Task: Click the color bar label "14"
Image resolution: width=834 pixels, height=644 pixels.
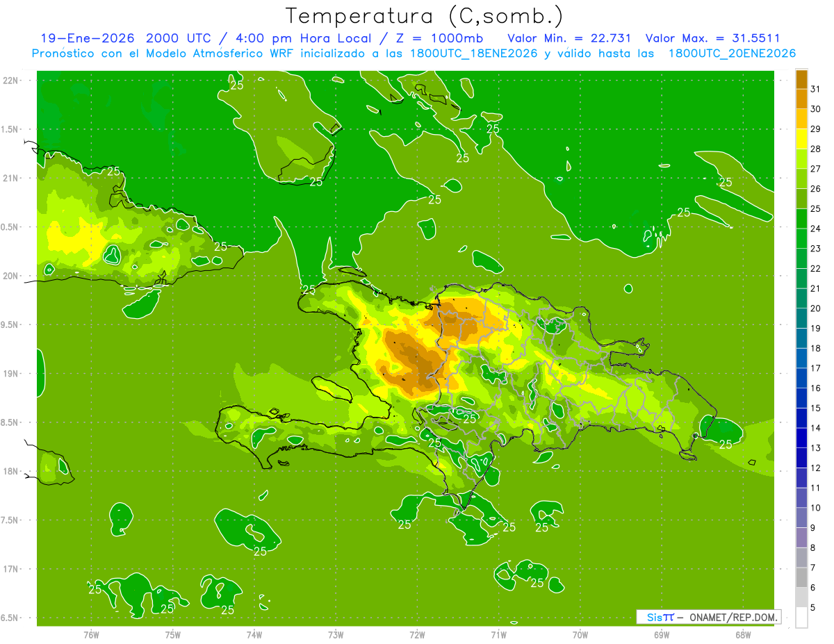Action: [x=815, y=428]
